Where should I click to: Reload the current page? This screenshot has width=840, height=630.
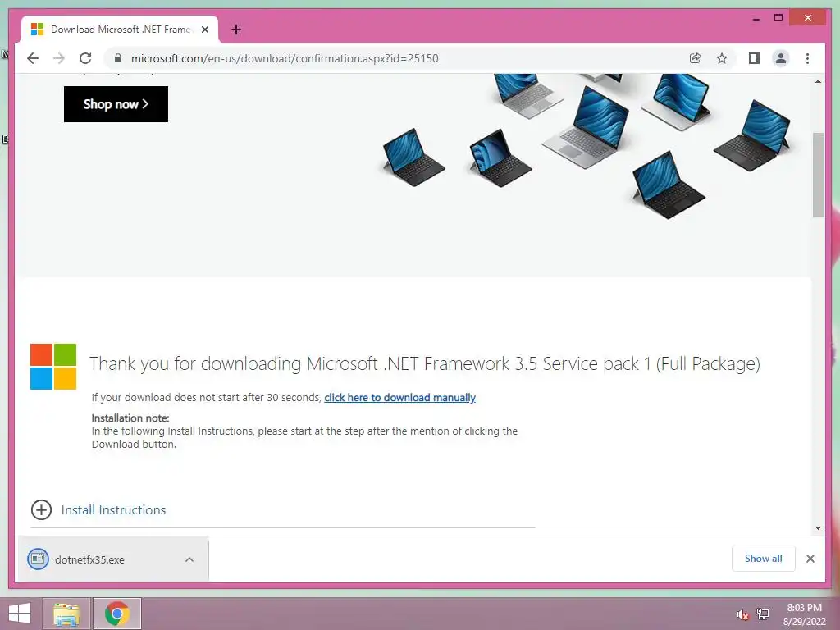pos(85,58)
